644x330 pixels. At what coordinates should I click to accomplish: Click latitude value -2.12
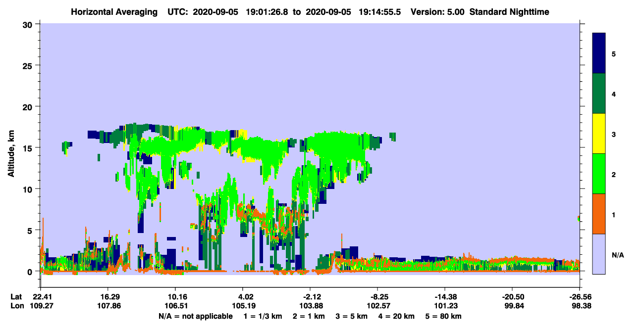coord(310,297)
